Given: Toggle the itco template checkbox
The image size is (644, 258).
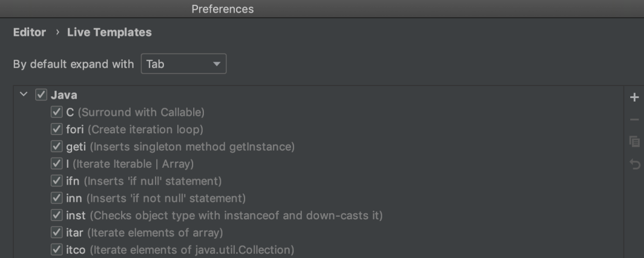Looking at the screenshot, I should point(57,250).
